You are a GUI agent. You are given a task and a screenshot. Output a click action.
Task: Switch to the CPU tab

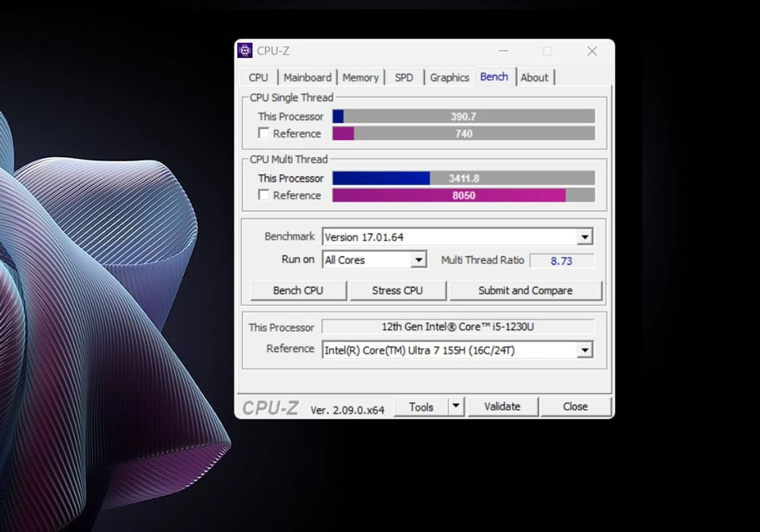(x=258, y=78)
